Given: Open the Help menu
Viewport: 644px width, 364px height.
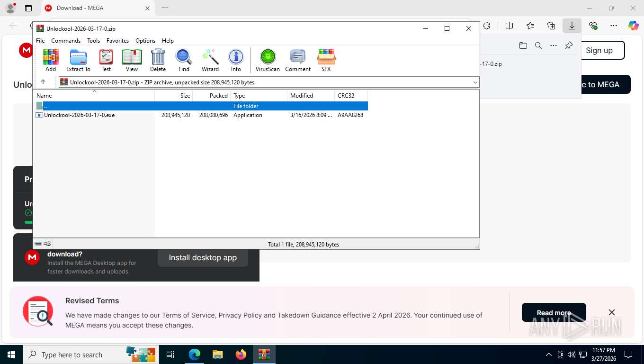Looking at the screenshot, I should [168, 41].
